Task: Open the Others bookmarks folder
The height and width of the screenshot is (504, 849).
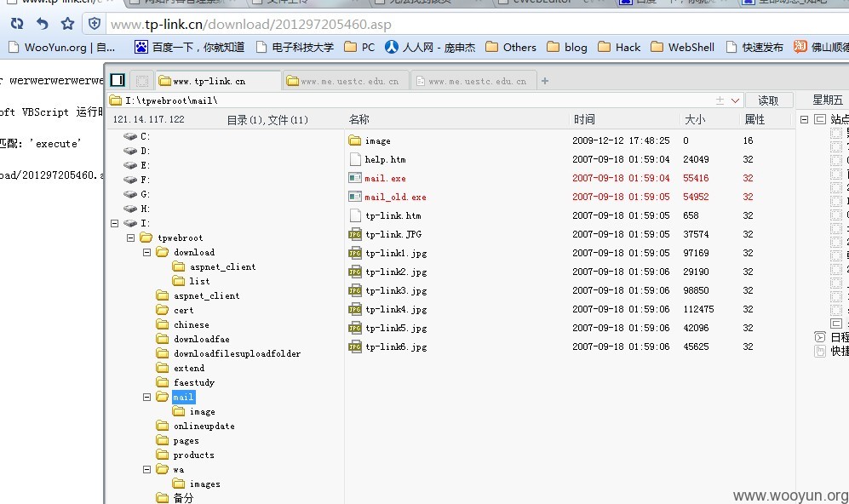Action: click(511, 47)
